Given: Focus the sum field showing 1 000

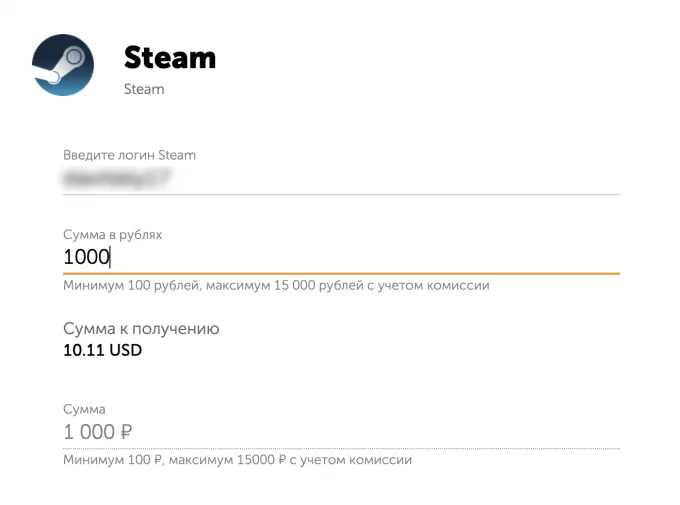Looking at the screenshot, I should coord(340,432).
